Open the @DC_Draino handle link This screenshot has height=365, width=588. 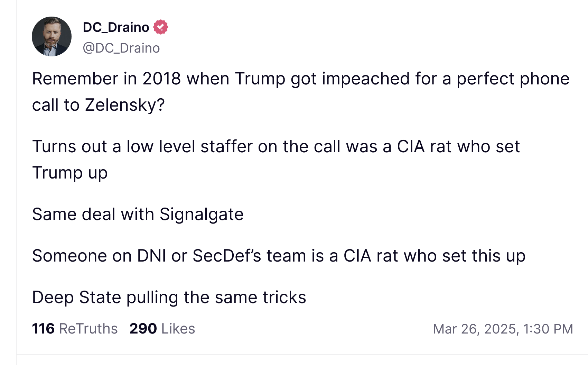[121, 48]
